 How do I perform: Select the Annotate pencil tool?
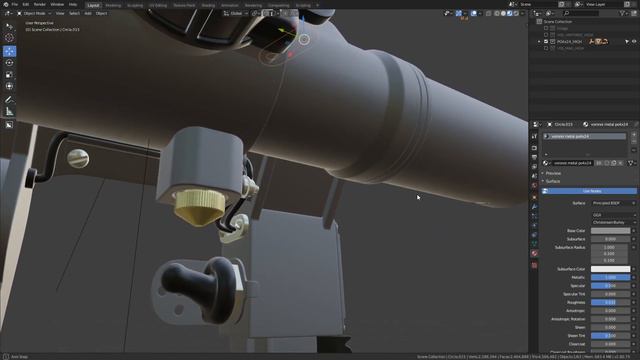(9, 100)
